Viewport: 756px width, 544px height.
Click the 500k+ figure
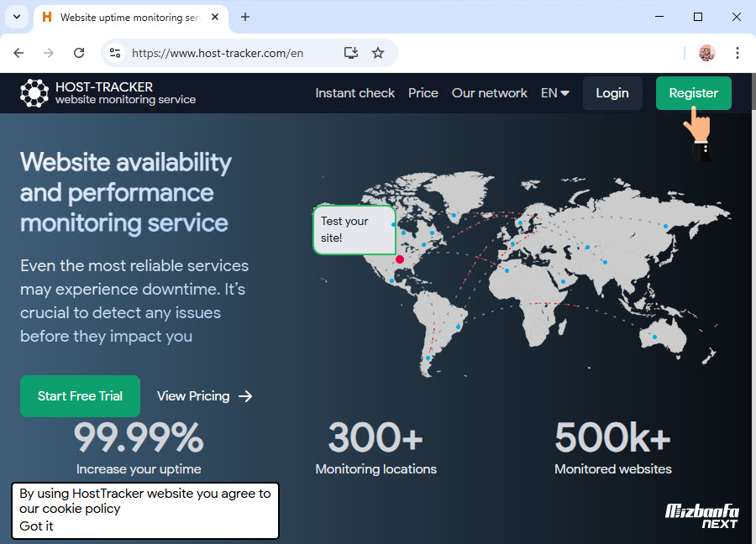click(613, 437)
